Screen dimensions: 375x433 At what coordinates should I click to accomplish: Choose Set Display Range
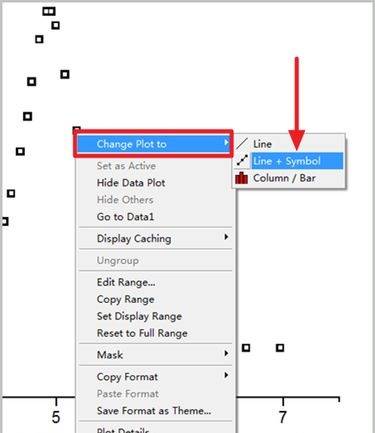pos(139,316)
